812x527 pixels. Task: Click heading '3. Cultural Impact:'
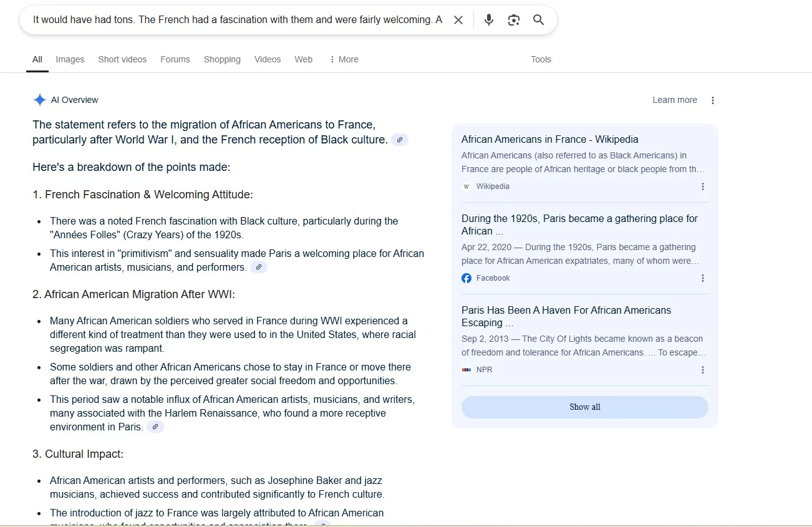pos(78,454)
